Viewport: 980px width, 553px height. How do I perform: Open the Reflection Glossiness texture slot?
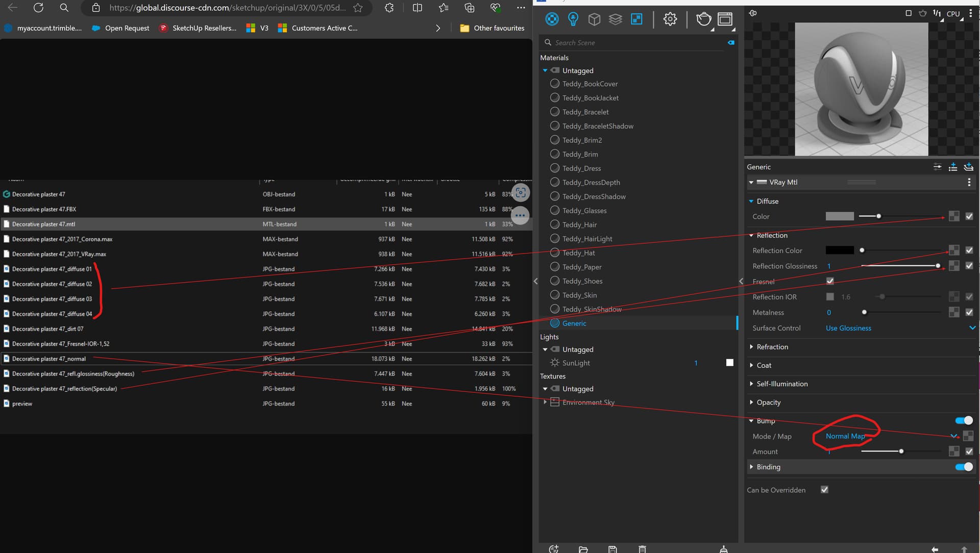click(x=953, y=266)
